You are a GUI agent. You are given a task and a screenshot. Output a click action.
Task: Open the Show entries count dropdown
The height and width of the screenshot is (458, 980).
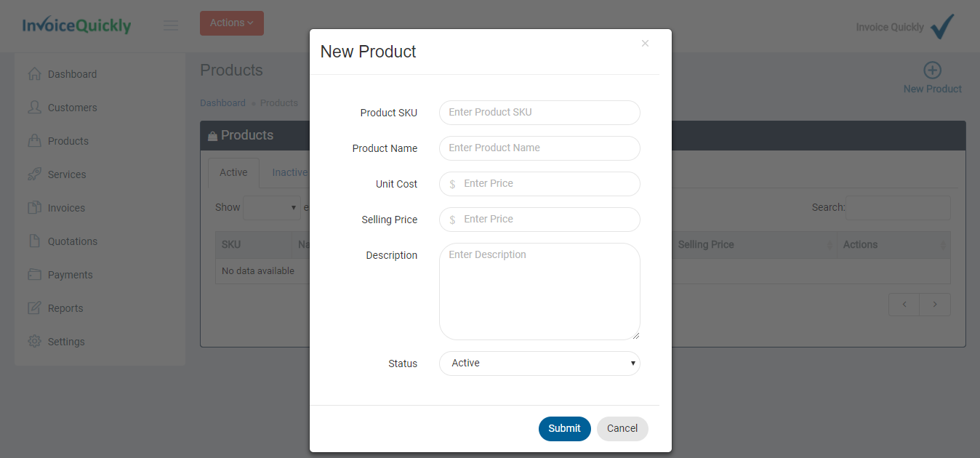click(x=272, y=208)
